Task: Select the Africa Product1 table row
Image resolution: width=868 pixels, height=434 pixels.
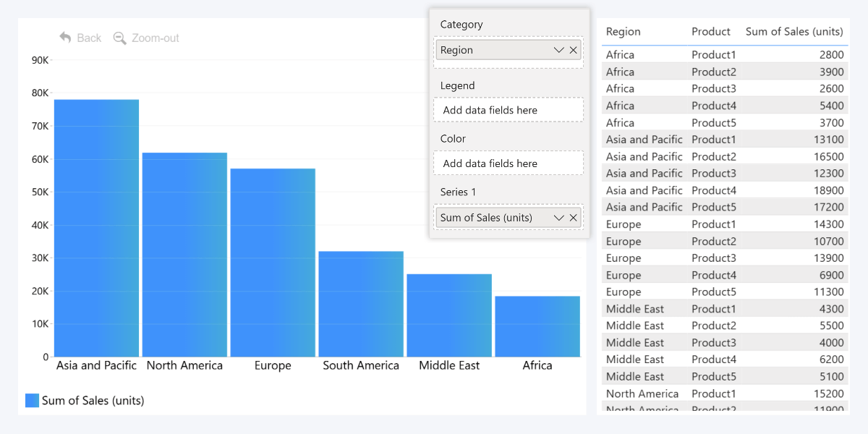Action: [723, 55]
